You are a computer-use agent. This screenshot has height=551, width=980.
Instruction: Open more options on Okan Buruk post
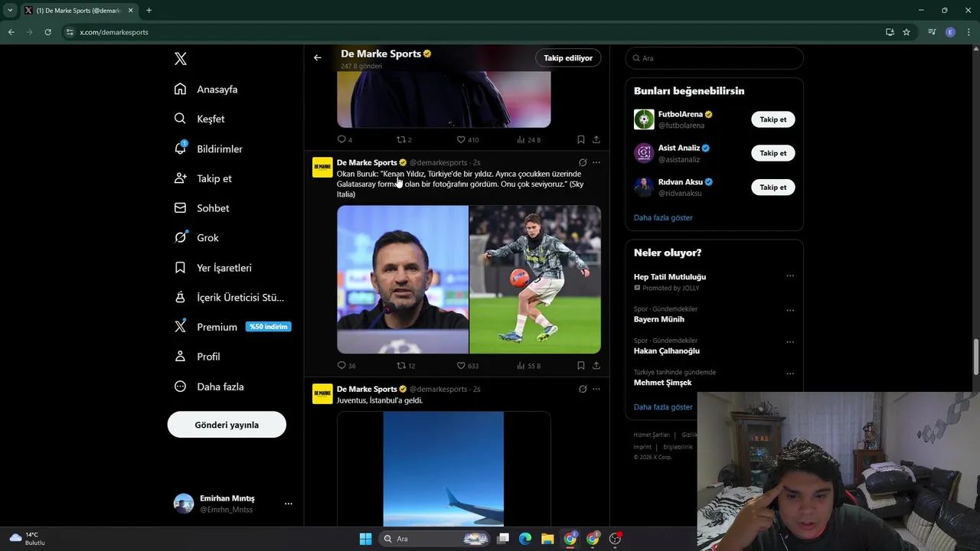[x=596, y=162]
